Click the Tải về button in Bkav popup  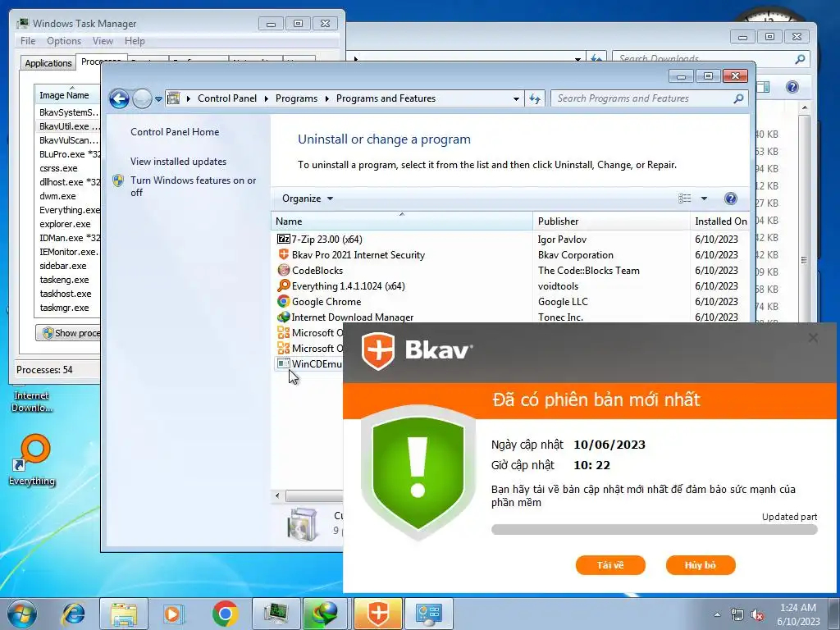[x=610, y=565]
